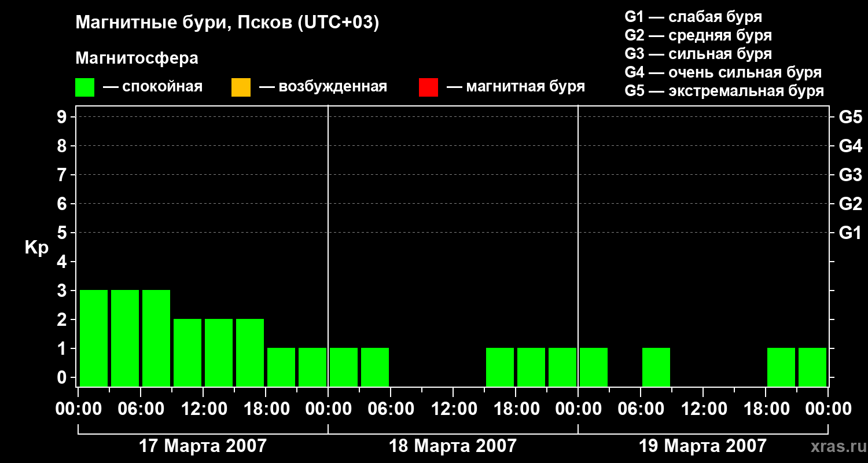Click the red 'магнитная буря' legend swatch
Screen dimensions: 868x463
click(428, 87)
